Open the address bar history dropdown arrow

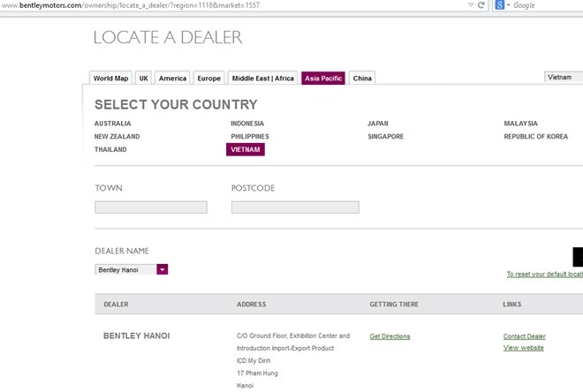(470, 5)
